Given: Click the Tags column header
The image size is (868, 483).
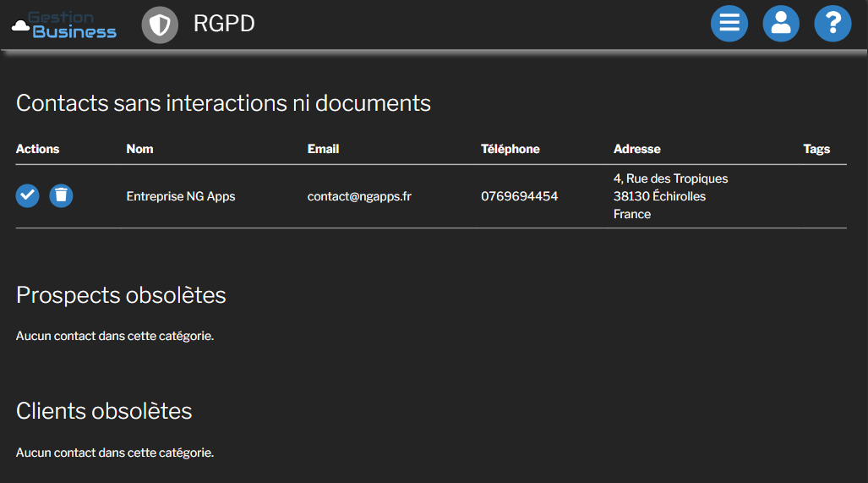Looking at the screenshot, I should tap(816, 149).
